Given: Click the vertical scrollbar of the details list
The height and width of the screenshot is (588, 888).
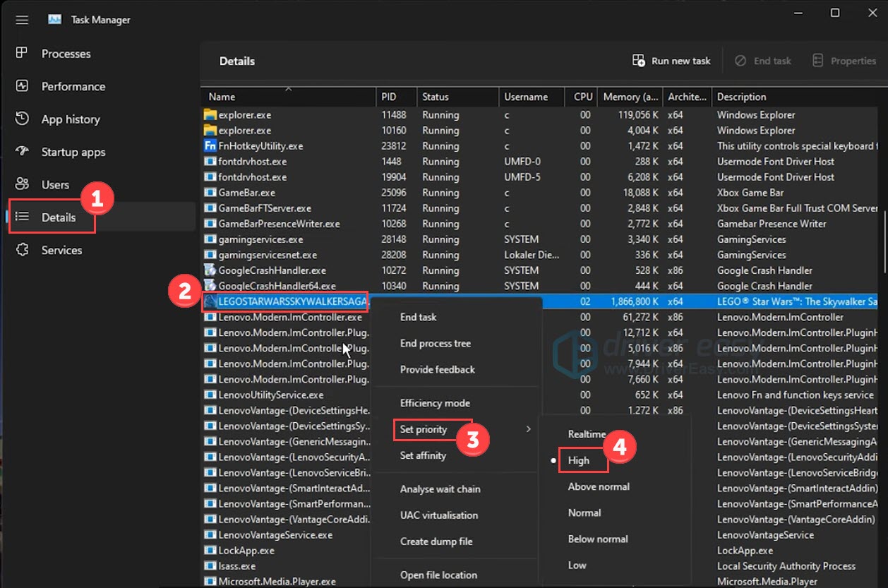Looking at the screenshot, I should pyautogui.click(x=884, y=240).
